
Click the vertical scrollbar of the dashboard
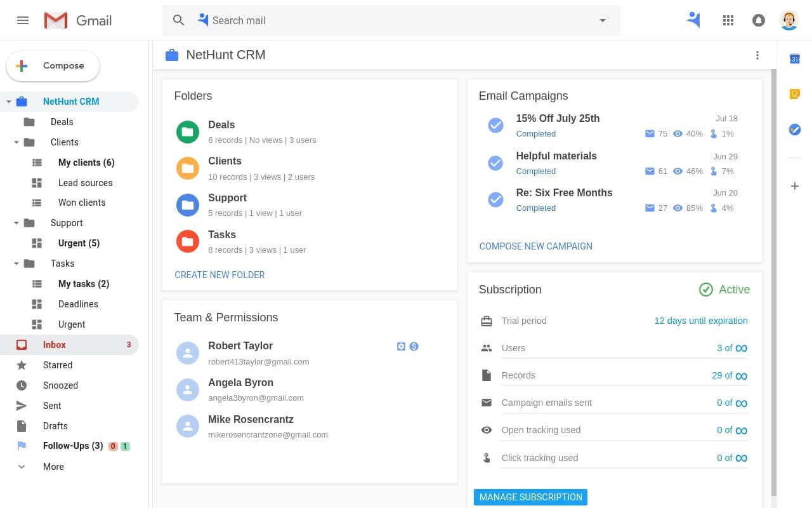(773, 283)
